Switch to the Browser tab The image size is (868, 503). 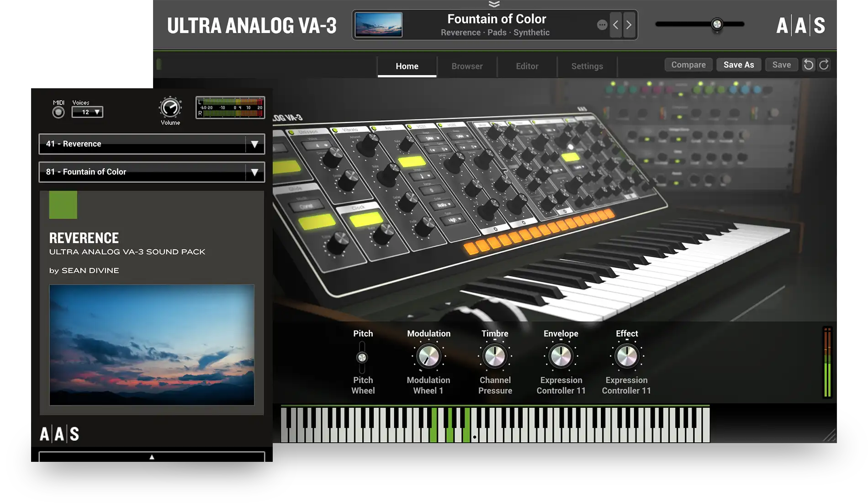pyautogui.click(x=467, y=66)
